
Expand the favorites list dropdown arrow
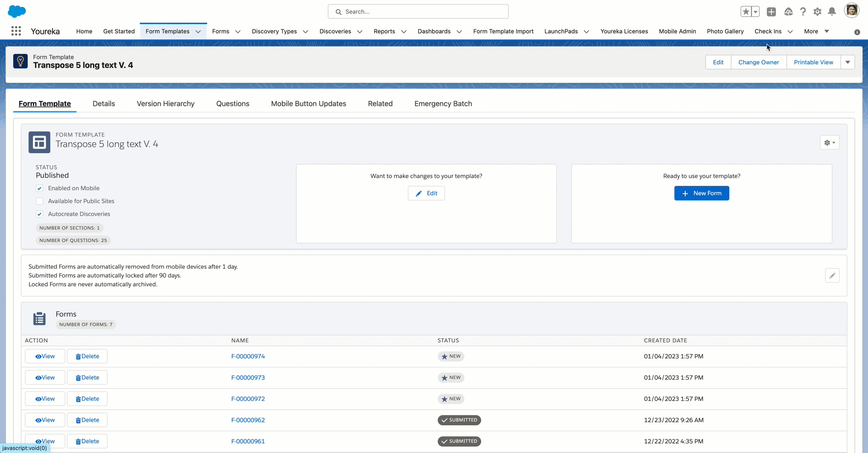pos(755,12)
